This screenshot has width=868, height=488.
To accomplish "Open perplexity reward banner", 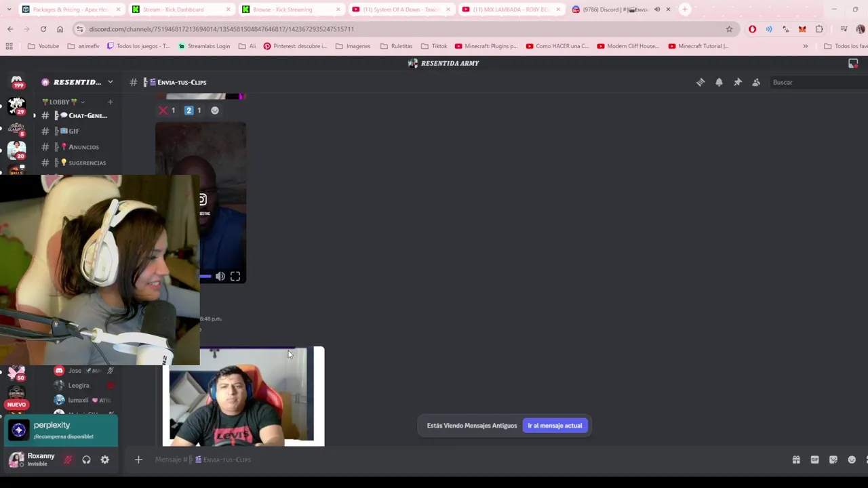I will pos(61,430).
